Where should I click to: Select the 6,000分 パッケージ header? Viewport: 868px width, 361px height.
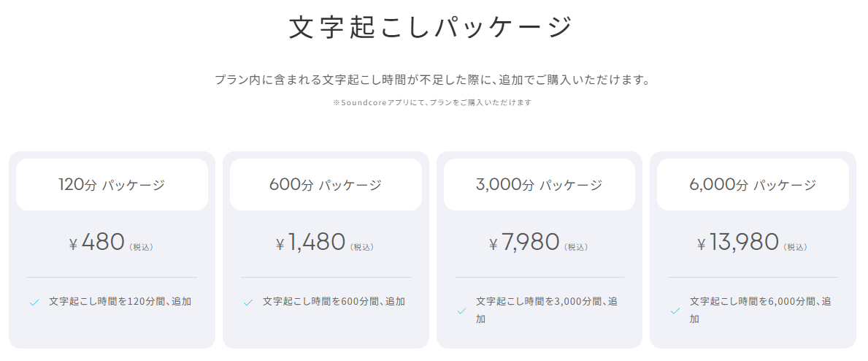(x=753, y=185)
